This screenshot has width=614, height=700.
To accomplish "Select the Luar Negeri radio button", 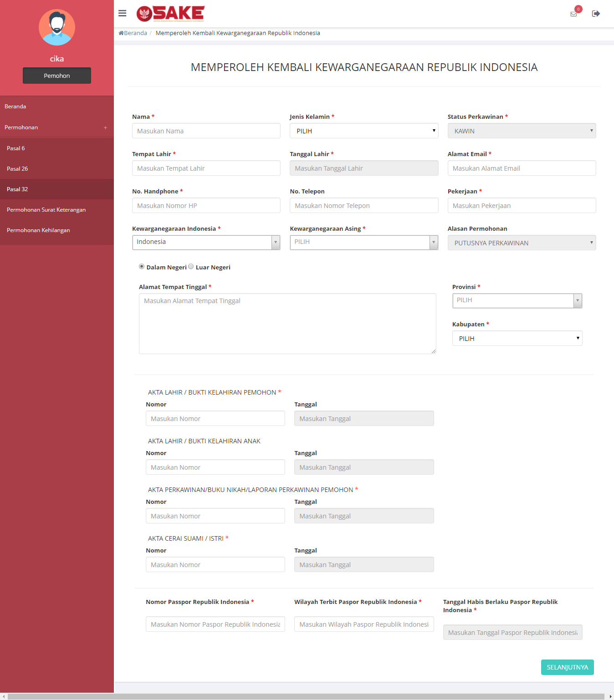I will (191, 267).
